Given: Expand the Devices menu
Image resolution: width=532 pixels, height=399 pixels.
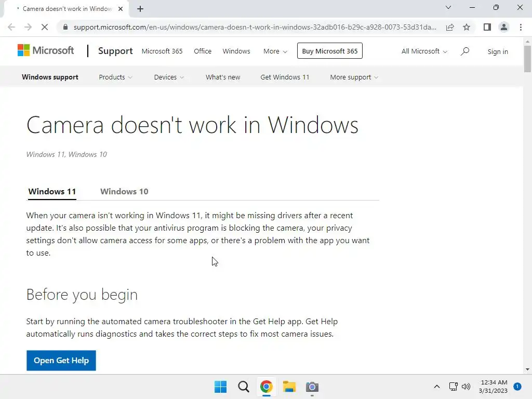Looking at the screenshot, I should point(169,77).
